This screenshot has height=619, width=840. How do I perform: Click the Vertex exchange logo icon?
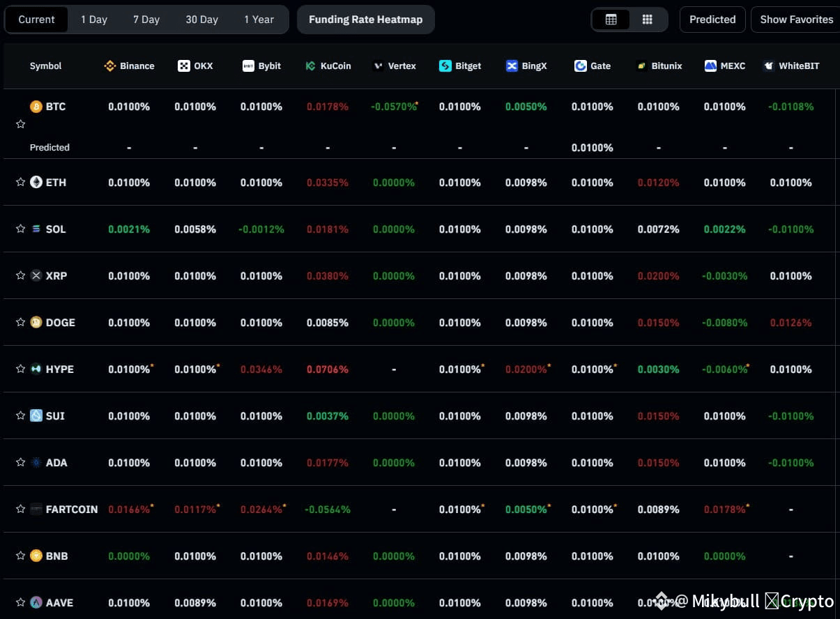379,66
